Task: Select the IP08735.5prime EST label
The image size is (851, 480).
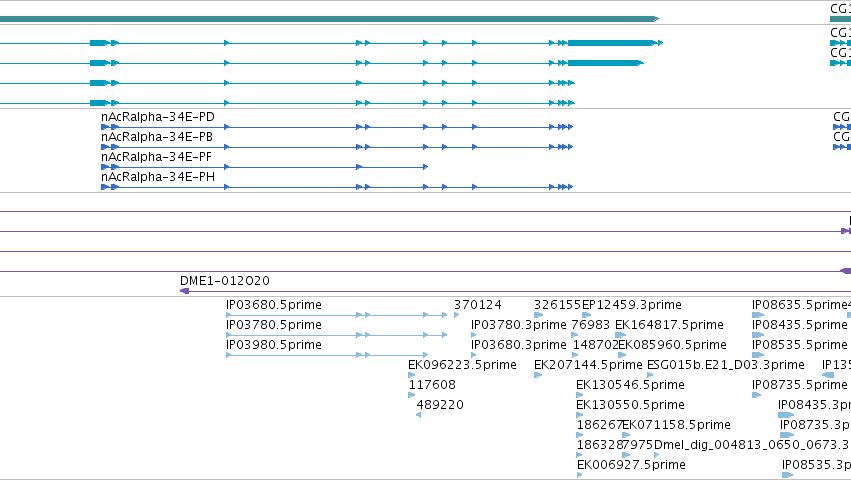Action: [x=799, y=385]
